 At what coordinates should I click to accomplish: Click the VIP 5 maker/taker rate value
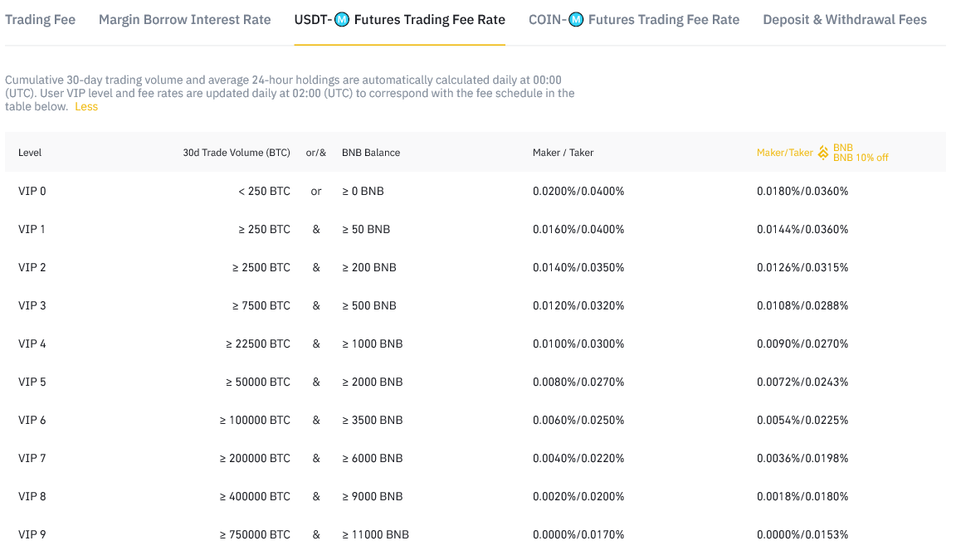[x=578, y=382]
